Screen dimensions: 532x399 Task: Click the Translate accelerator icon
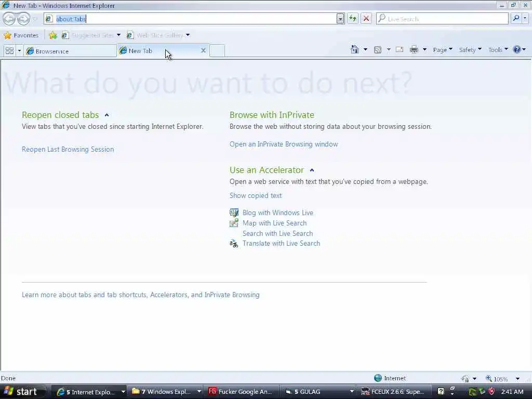[x=234, y=243]
